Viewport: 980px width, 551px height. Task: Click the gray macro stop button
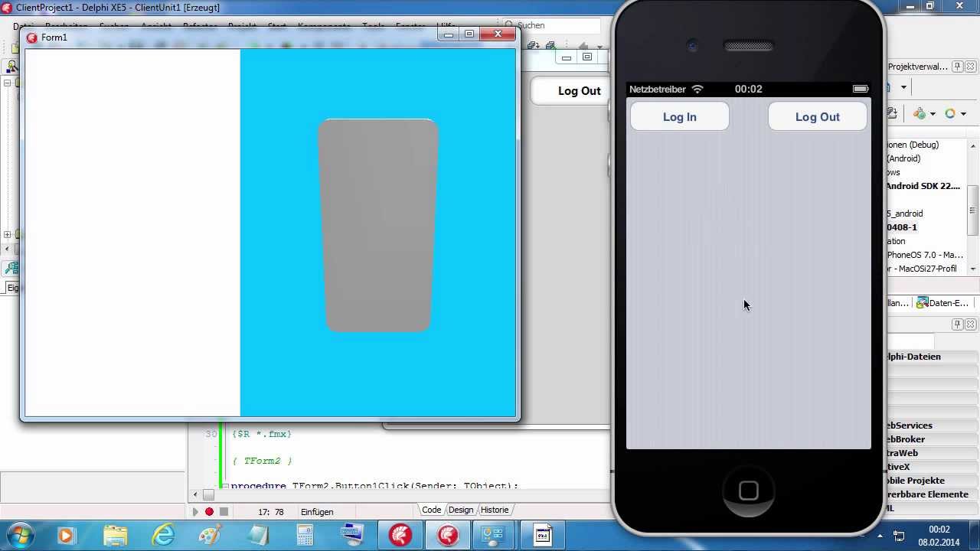224,511
